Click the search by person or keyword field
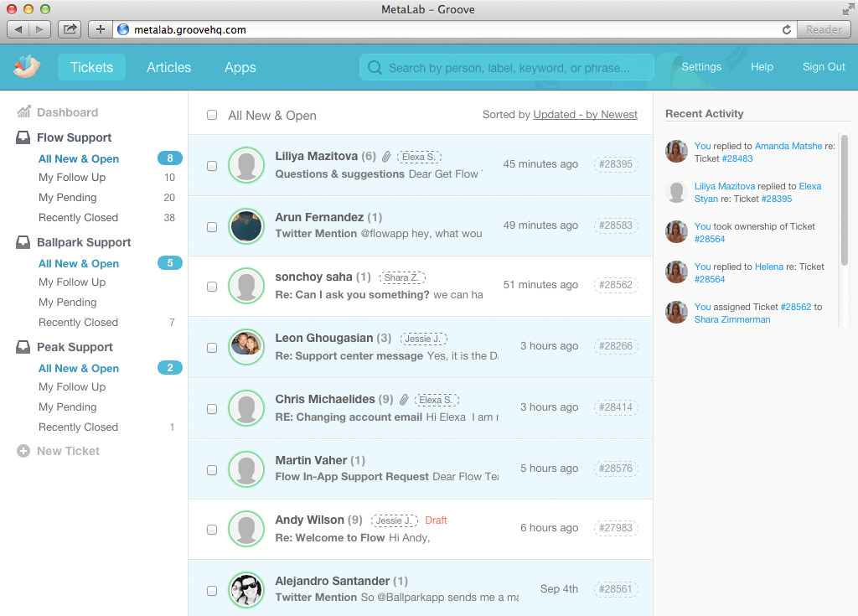 pos(507,67)
